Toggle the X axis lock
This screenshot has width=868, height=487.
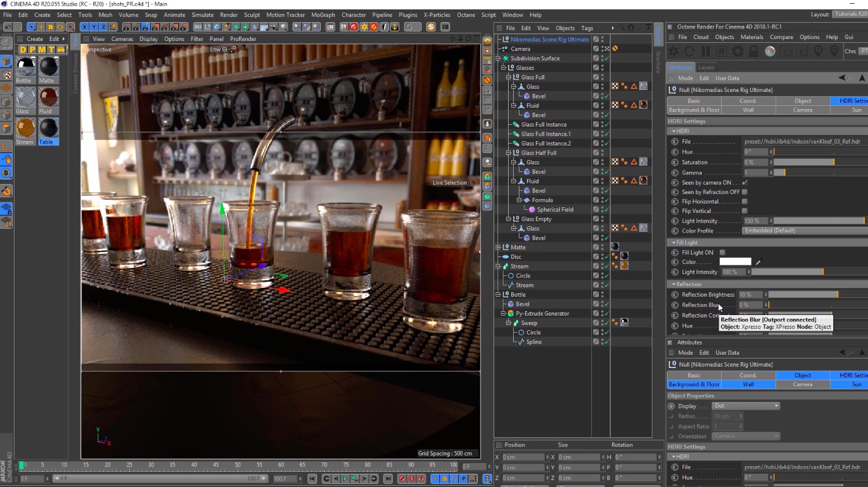click(84, 27)
